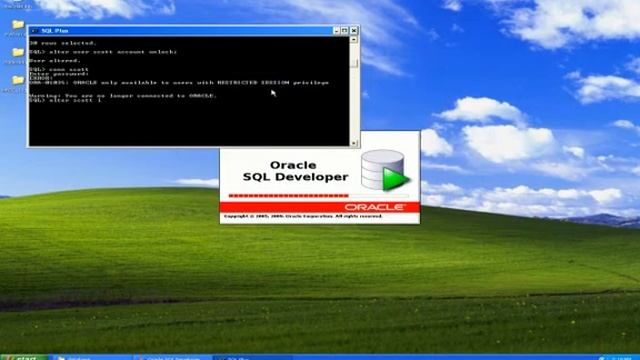Click the SQL Plus scrollbar down arrow
Viewport: 640px width, 360px height.
354,143
